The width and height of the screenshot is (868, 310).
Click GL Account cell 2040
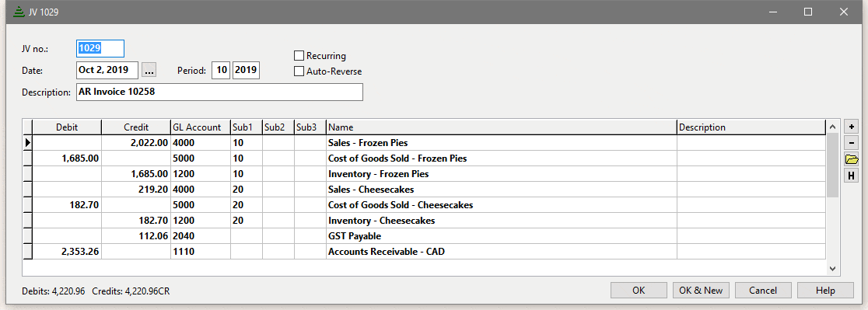point(200,236)
